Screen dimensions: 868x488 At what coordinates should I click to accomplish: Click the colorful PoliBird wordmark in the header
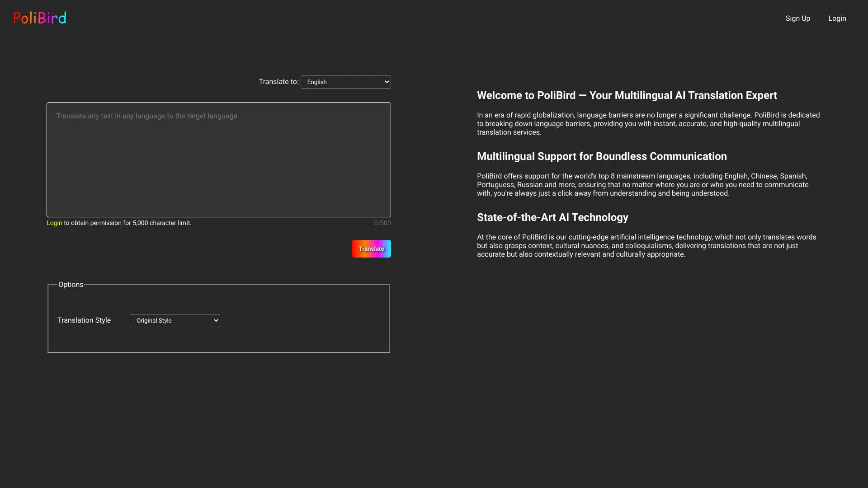pos(39,18)
